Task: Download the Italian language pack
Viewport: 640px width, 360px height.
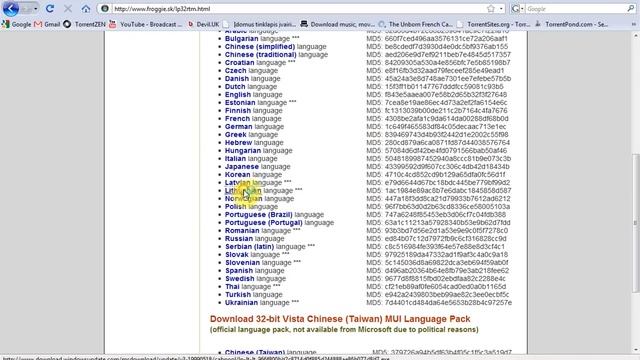Action: [x=235, y=159]
